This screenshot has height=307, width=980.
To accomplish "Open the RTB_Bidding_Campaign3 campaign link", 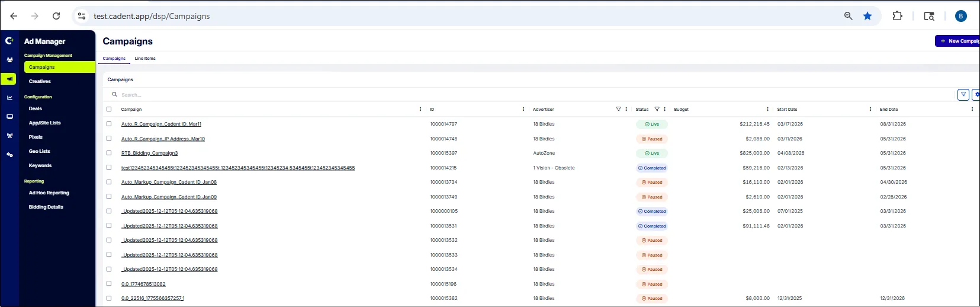I will point(149,153).
